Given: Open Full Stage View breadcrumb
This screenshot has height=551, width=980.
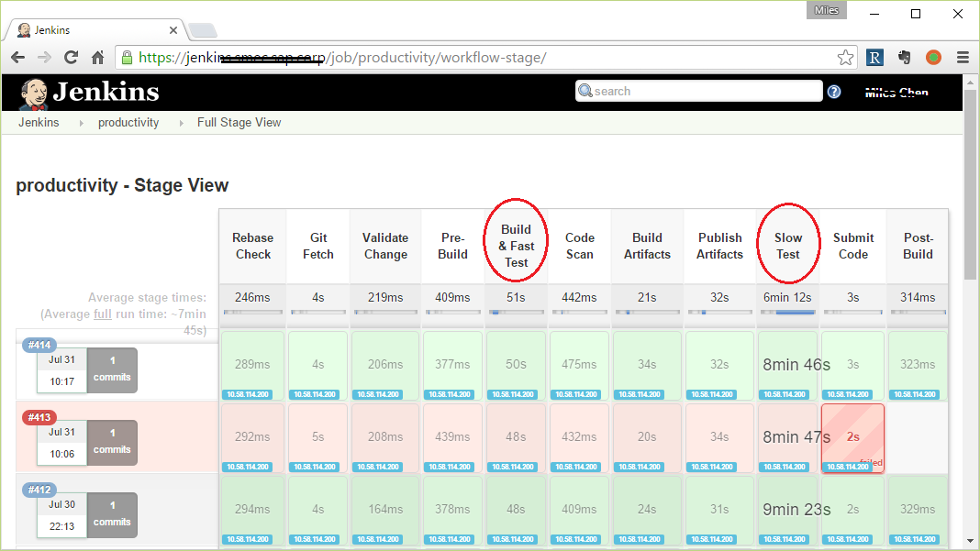Looking at the screenshot, I should click(x=239, y=123).
